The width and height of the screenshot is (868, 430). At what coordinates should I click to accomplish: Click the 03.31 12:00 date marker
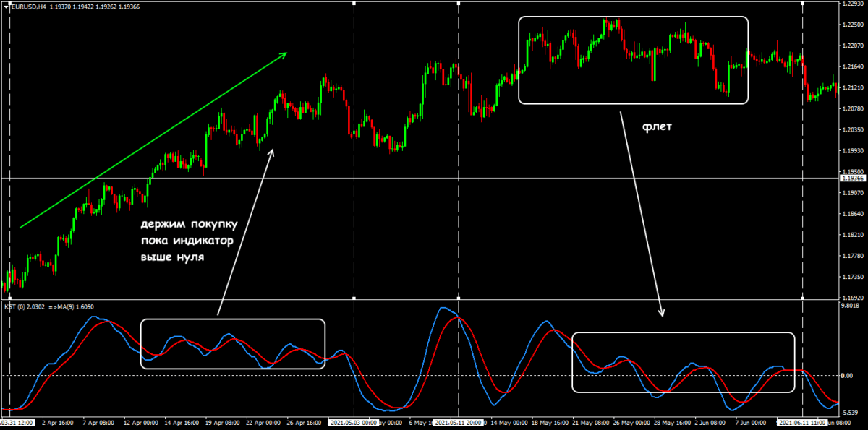coord(14,422)
